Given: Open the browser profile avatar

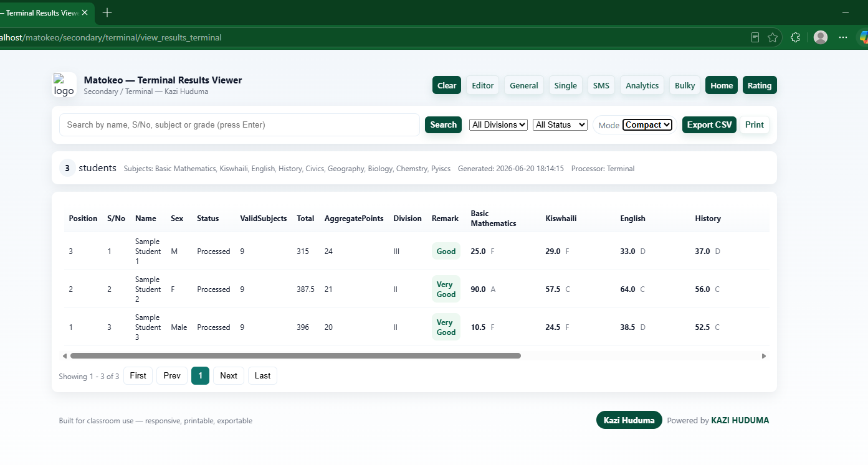Looking at the screenshot, I should (821, 37).
